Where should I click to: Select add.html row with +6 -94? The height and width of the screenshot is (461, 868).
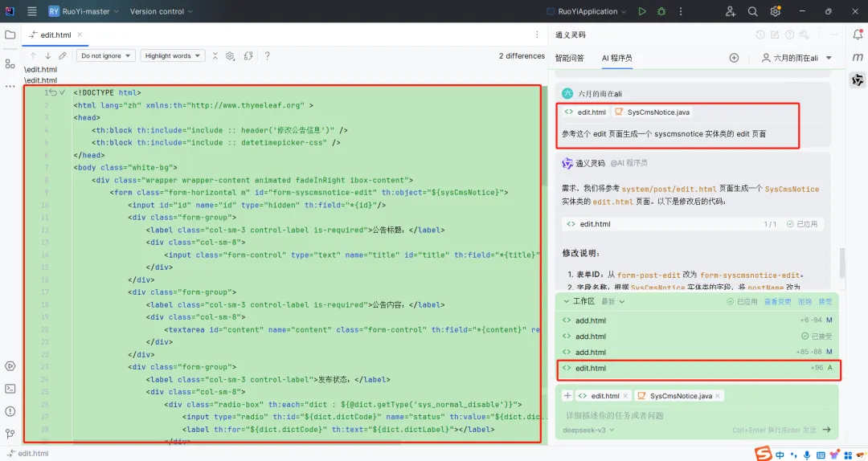698,320
